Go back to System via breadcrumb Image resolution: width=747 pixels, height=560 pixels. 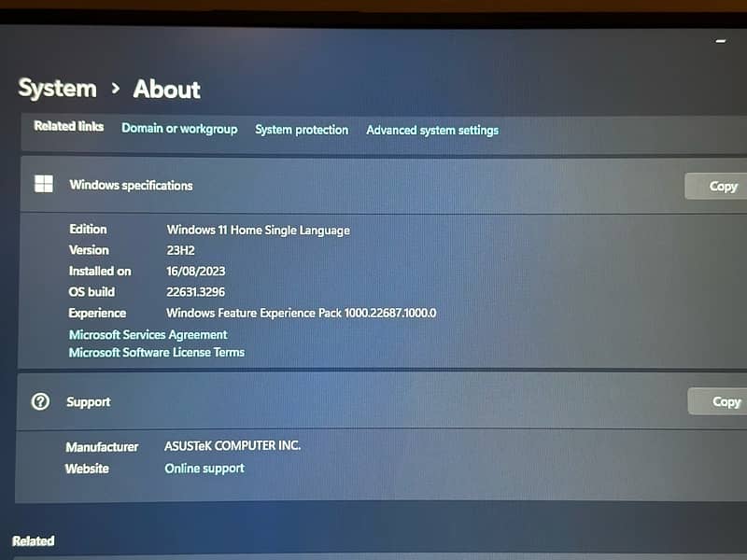click(x=57, y=89)
